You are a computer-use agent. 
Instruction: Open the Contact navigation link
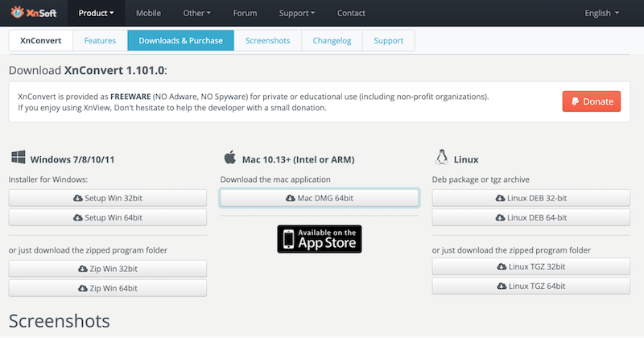351,13
